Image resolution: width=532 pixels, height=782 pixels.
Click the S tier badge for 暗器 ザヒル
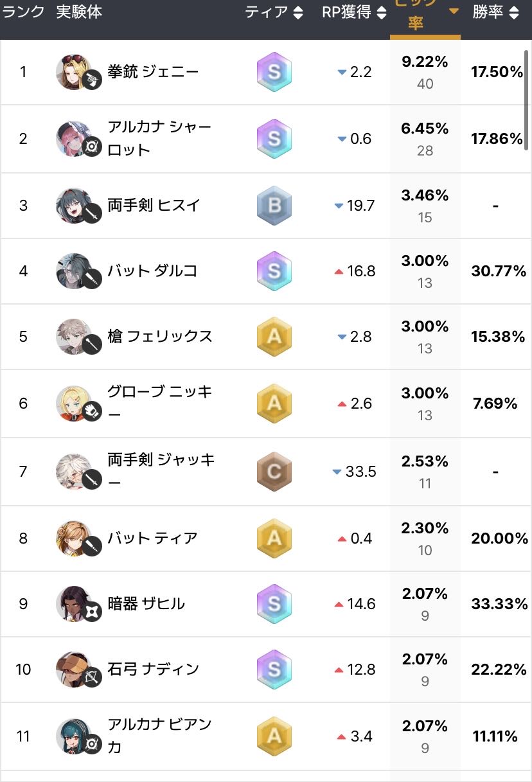[274, 603]
